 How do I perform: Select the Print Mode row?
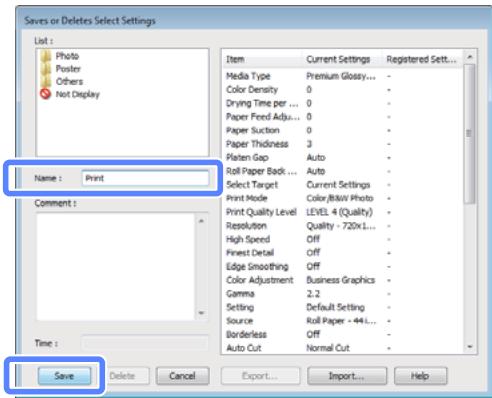point(343,198)
